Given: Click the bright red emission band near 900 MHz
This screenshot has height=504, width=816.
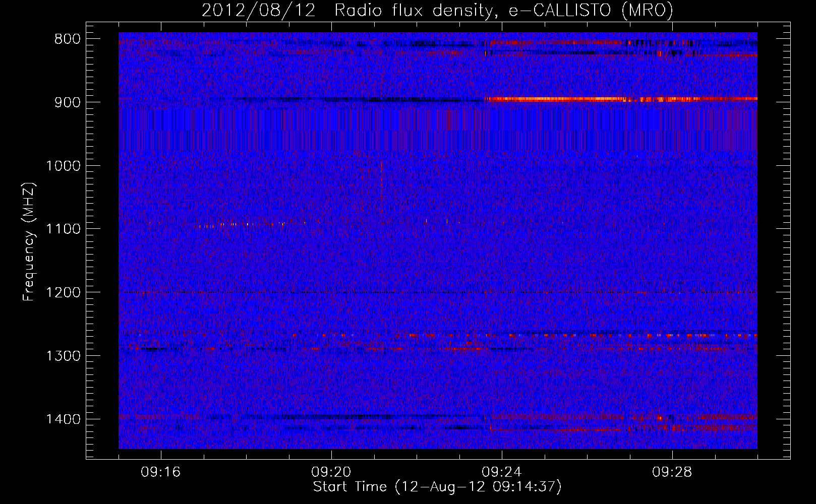Looking at the screenshot, I should click(x=620, y=99).
